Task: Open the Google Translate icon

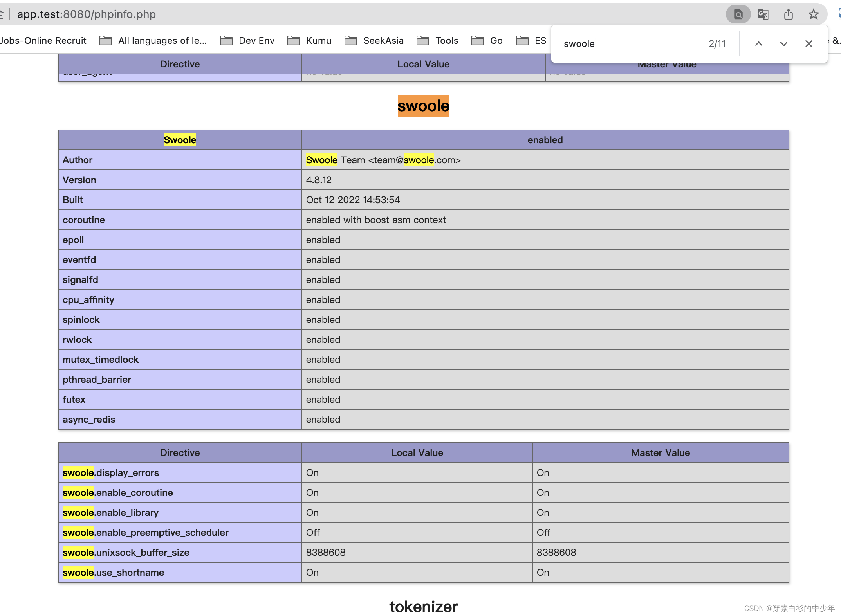Action: pyautogui.click(x=763, y=14)
